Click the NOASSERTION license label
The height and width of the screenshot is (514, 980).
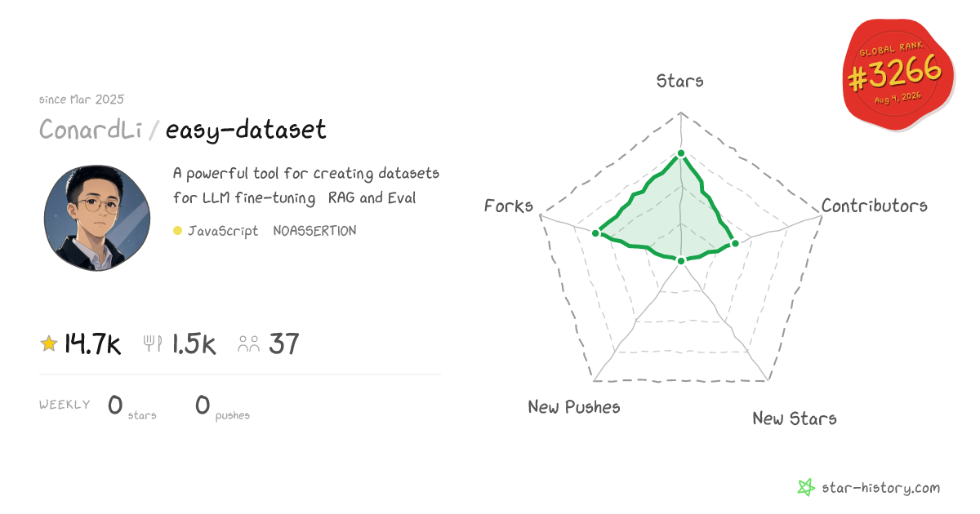[x=314, y=231]
